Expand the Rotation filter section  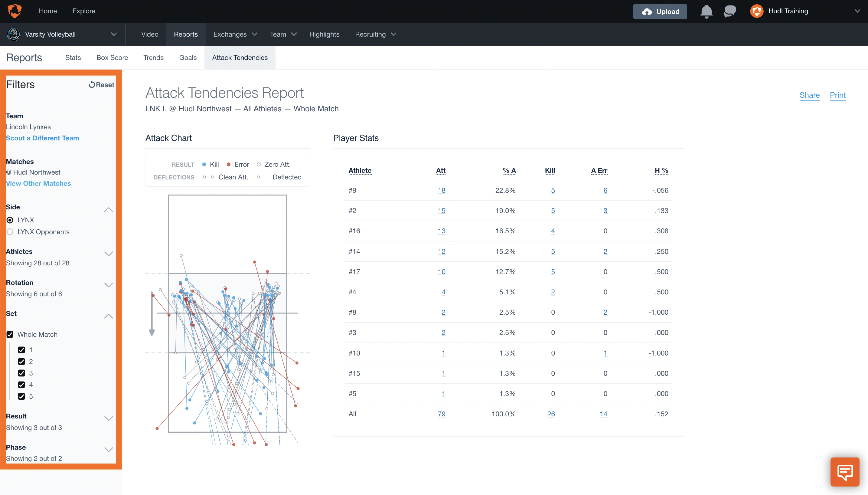(x=108, y=285)
